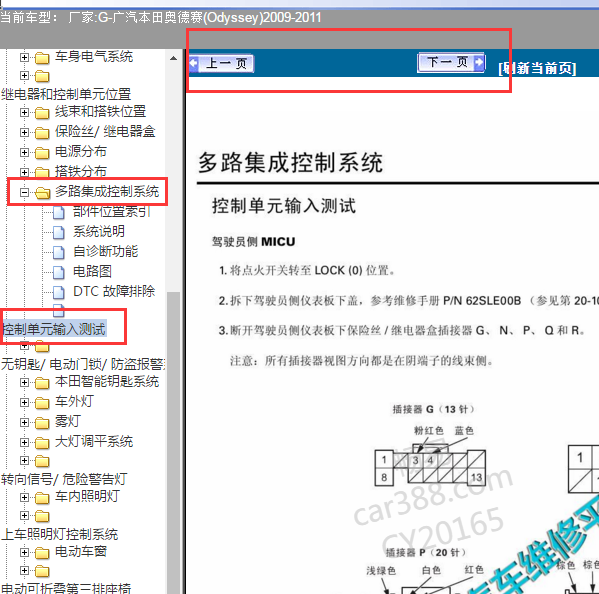Viewport: 599px width, 594px height.
Task: Expand the 搭铁分布 folder
Action: coord(24,172)
